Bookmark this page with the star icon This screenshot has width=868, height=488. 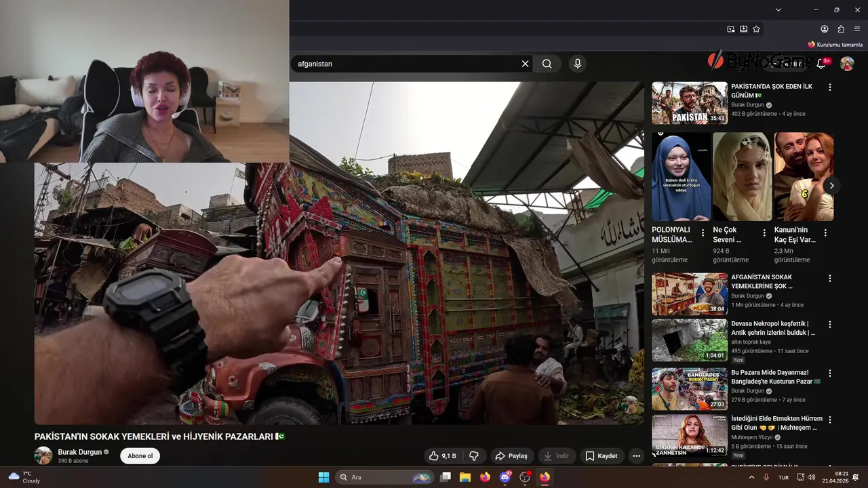(x=757, y=29)
